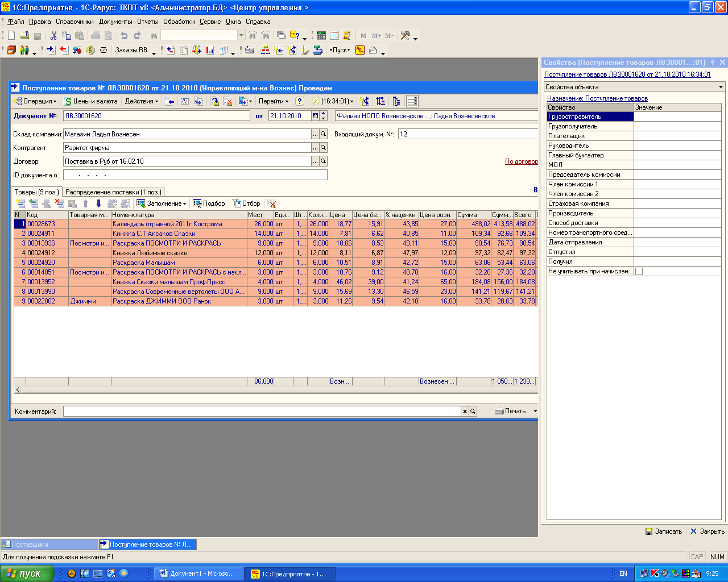Select the Грузополучатель property row

coord(634,126)
